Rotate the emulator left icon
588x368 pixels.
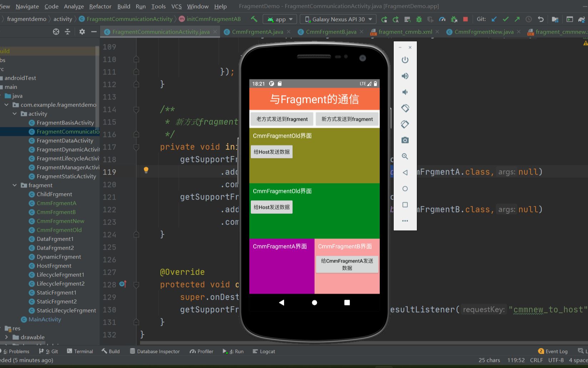coord(405,108)
